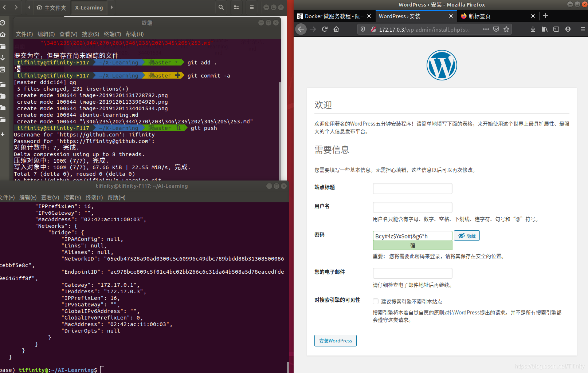Click the WordPress logo

click(x=442, y=65)
